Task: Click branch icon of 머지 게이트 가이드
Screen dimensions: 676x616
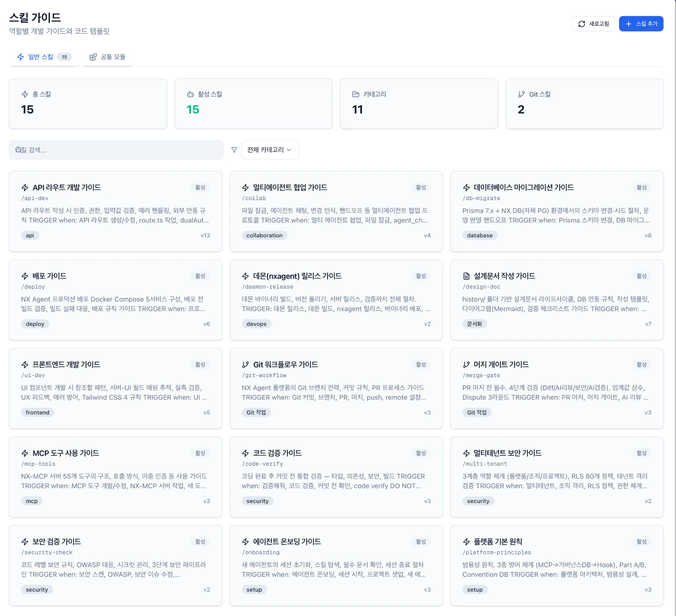Action: point(466,364)
